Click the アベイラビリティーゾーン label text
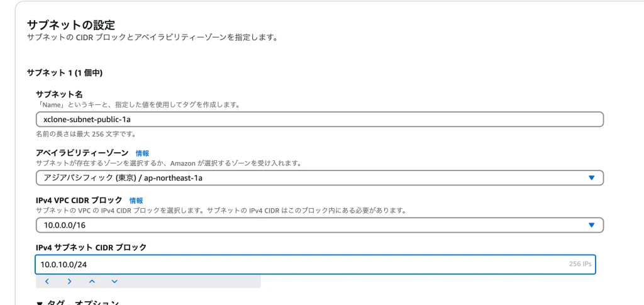This screenshot has width=644, height=305. click(82, 153)
